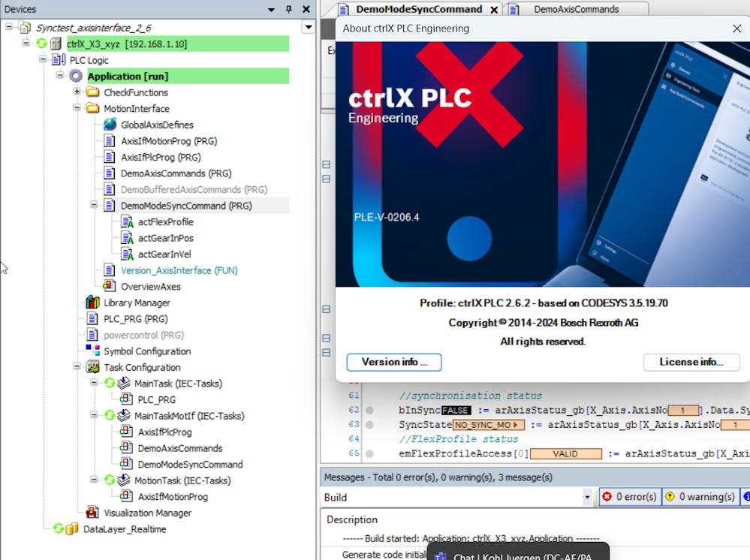This screenshot has width=750, height=560.
Task: Click the DataLayer_Realtime node icon
Action: (x=71, y=529)
